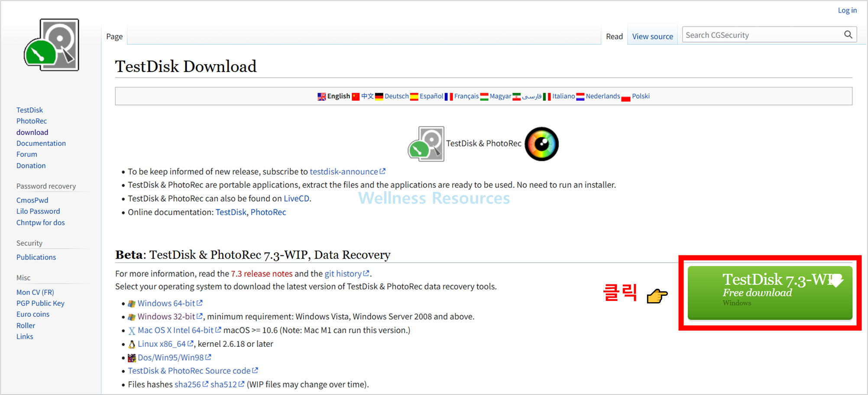Download Mac OS X Intel 64-bit
The width and height of the screenshot is (868, 395).
click(x=179, y=330)
